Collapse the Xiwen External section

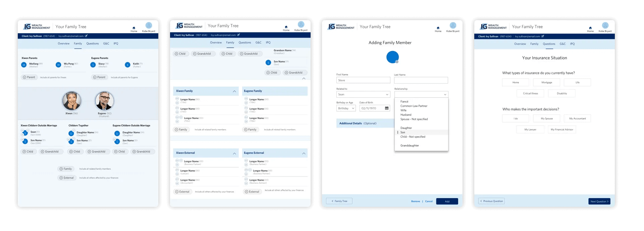234,153
